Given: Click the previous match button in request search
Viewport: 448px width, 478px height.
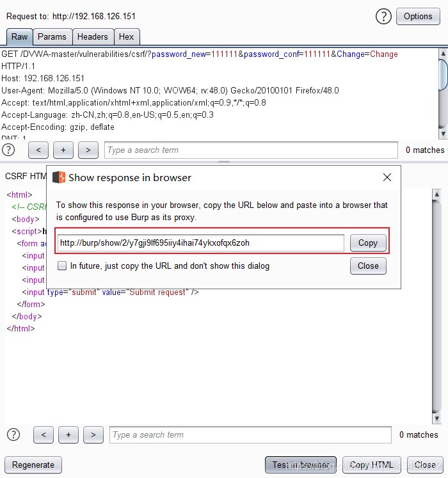Looking at the screenshot, I should tap(38, 150).
